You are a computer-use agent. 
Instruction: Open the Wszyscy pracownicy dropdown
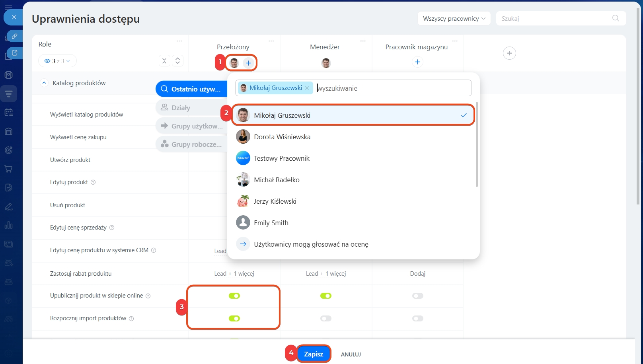click(x=454, y=19)
